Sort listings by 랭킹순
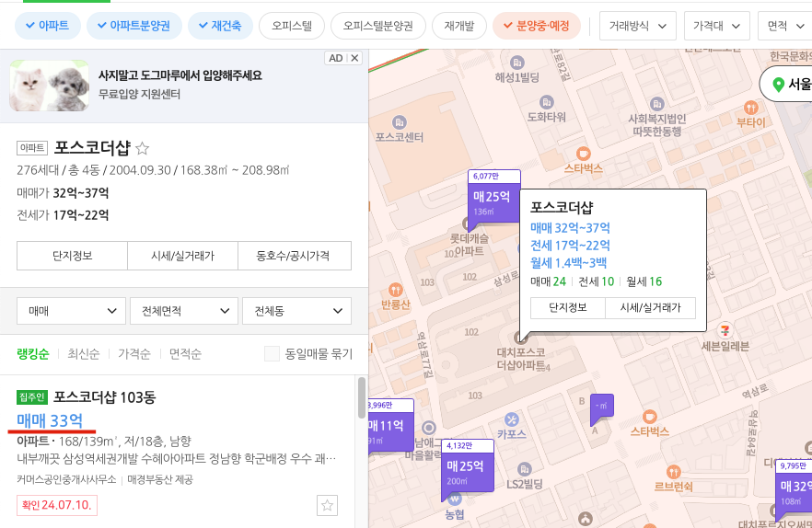This screenshot has width=812, height=528. tap(32, 353)
